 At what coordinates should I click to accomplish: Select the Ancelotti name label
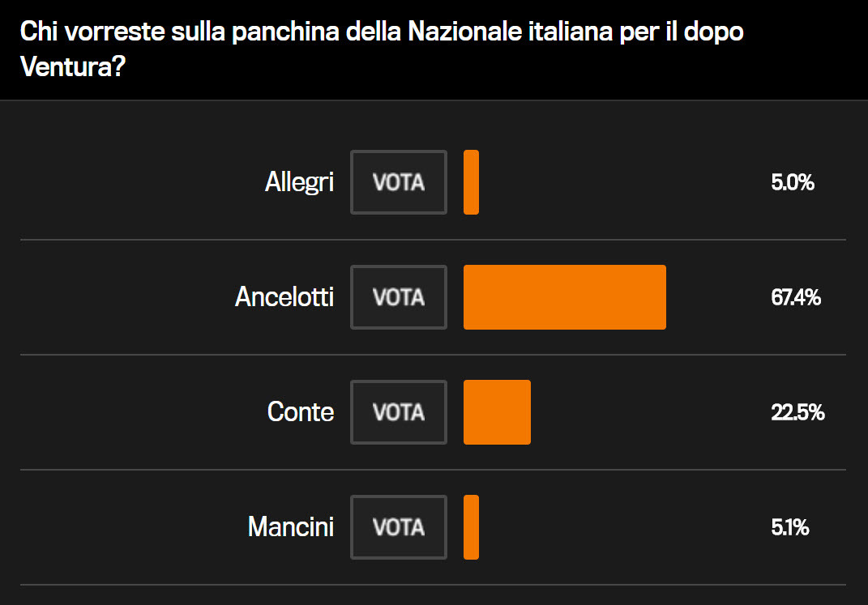click(284, 297)
